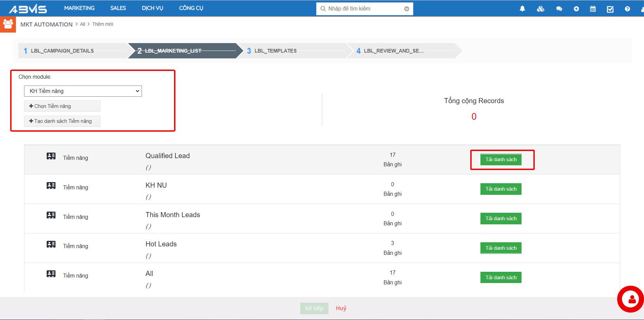This screenshot has width=644, height=320.
Task: Click the Huỷ cancel link
Action: (341, 308)
